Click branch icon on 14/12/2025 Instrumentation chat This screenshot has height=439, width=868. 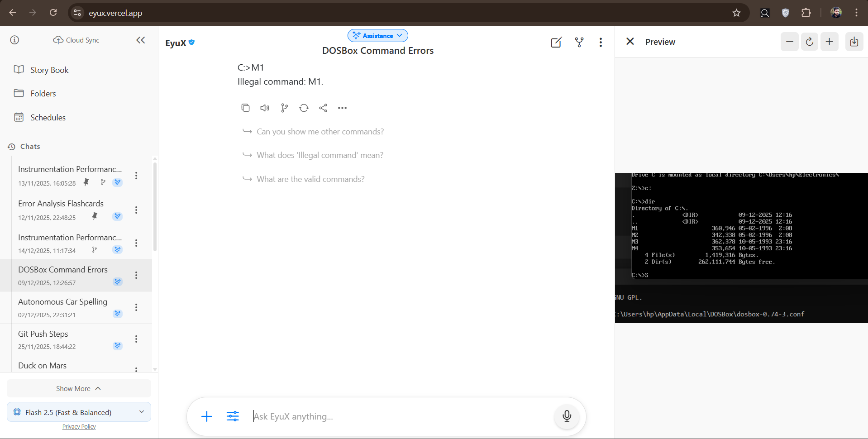94,250
